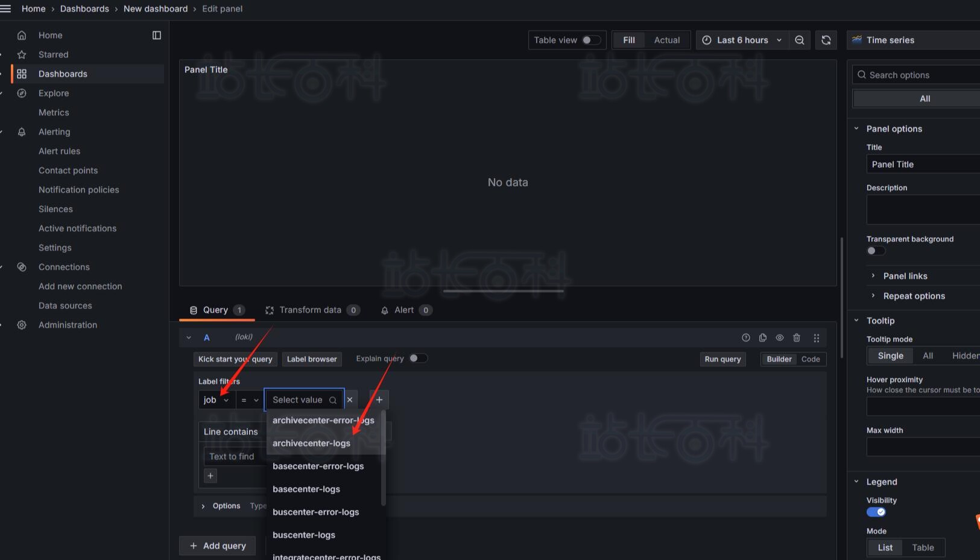Remove label filter with X icon
The width and height of the screenshot is (980, 560).
point(350,399)
